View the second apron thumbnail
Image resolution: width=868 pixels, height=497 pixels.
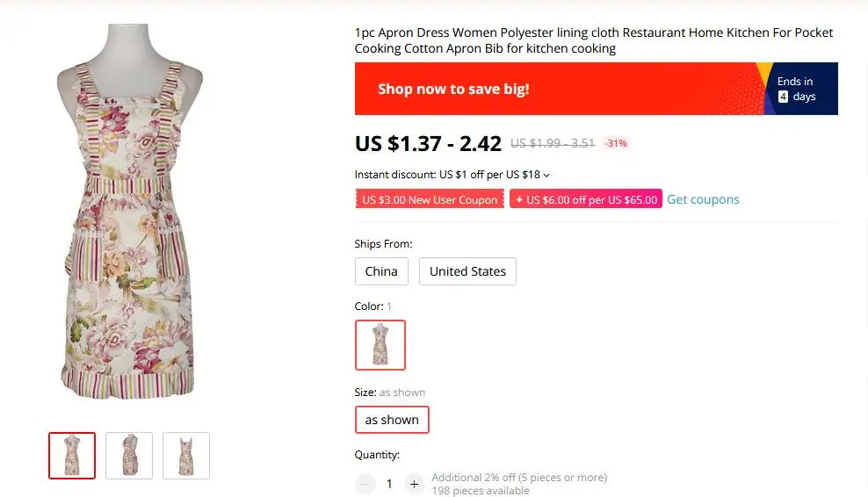tap(129, 456)
